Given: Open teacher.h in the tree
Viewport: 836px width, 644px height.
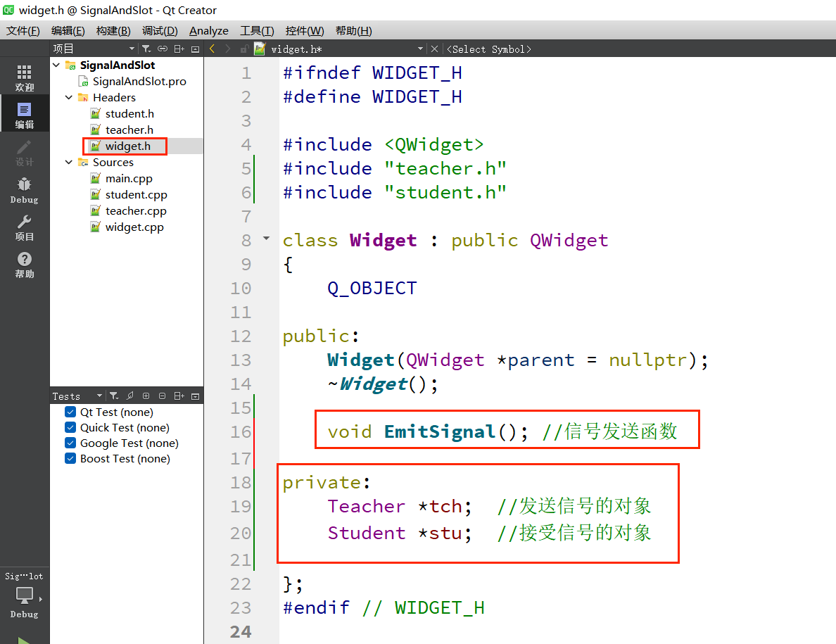Looking at the screenshot, I should (129, 130).
